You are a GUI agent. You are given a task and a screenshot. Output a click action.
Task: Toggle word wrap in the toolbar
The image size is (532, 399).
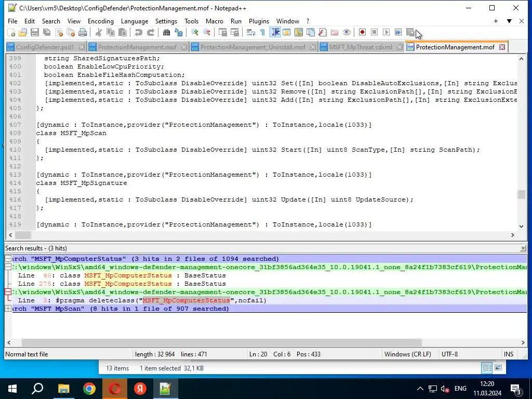point(251,32)
